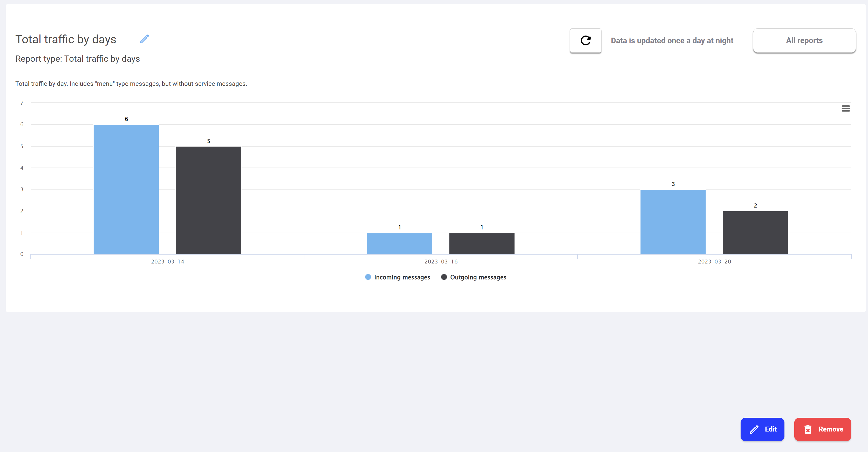Image resolution: width=868 pixels, height=452 pixels.
Task: Click 'Report type: Total traffic by days' text
Action: coord(78,59)
